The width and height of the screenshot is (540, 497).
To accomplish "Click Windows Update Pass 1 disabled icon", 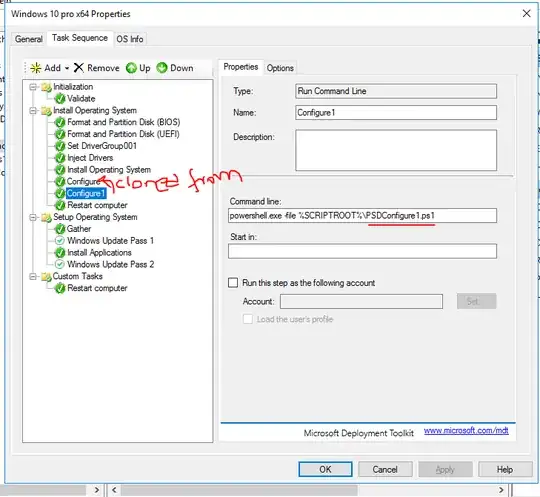I will click(x=60, y=240).
